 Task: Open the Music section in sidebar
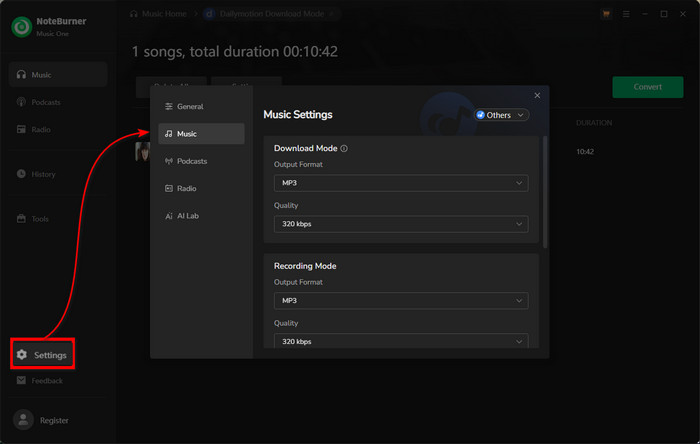pos(58,75)
